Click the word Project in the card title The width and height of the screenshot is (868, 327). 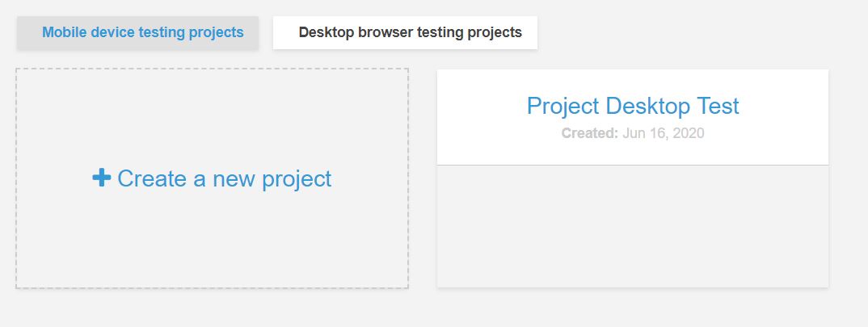point(563,106)
